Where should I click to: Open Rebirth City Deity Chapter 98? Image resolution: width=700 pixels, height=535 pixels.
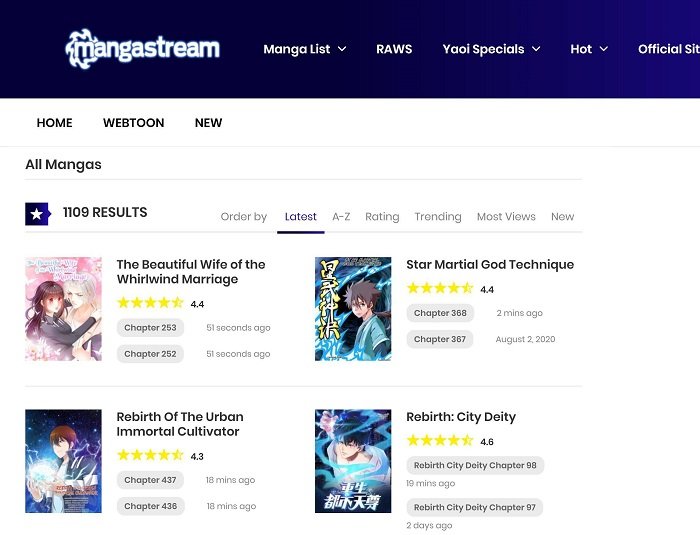click(475, 465)
